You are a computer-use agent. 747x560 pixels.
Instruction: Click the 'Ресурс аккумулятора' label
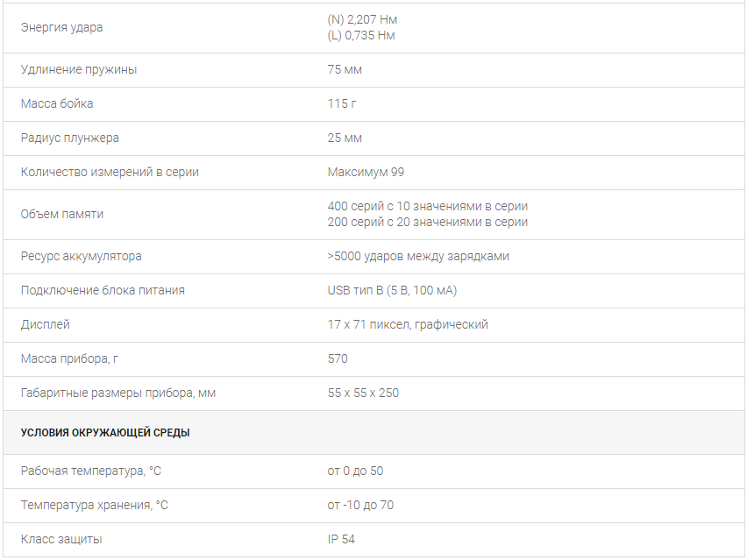coord(81,256)
